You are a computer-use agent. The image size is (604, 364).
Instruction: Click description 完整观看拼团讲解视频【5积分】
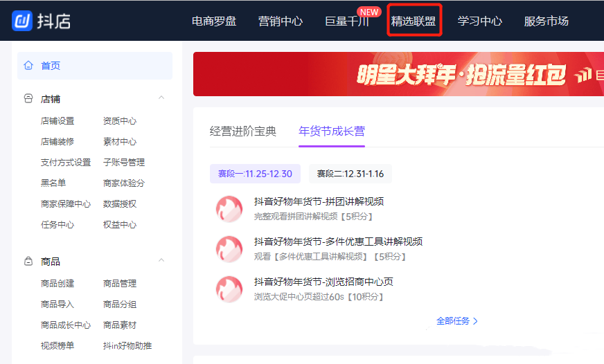pyautogui.click(x=314, y=217)
